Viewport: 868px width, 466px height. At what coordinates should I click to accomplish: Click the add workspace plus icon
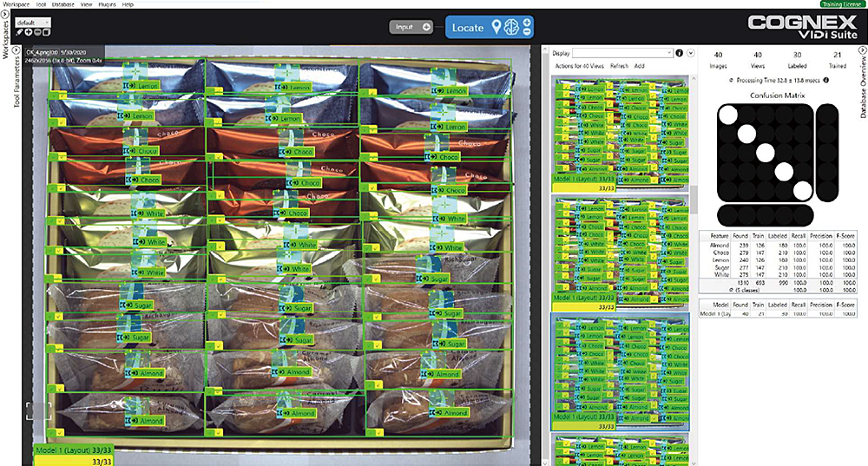pyautogui.click(x=29, y=32)
